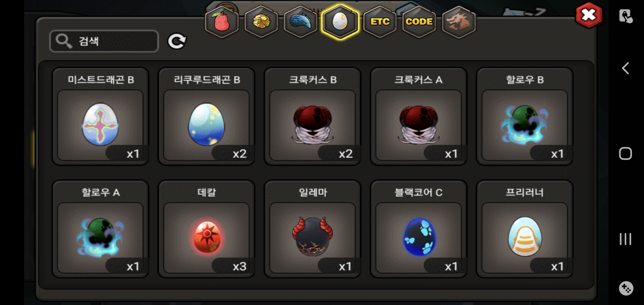Choose the 크룩커스 B egg

coord(312,116)
